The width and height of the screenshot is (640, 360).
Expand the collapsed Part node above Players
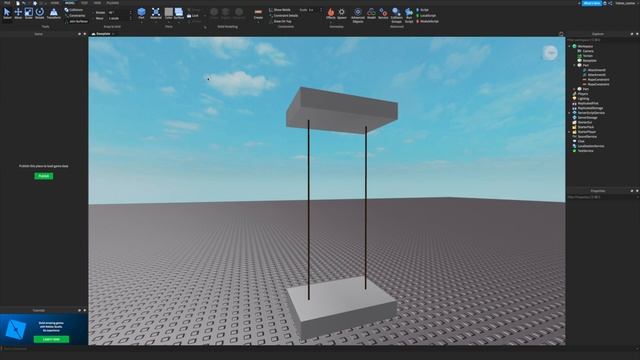point(574,89)
